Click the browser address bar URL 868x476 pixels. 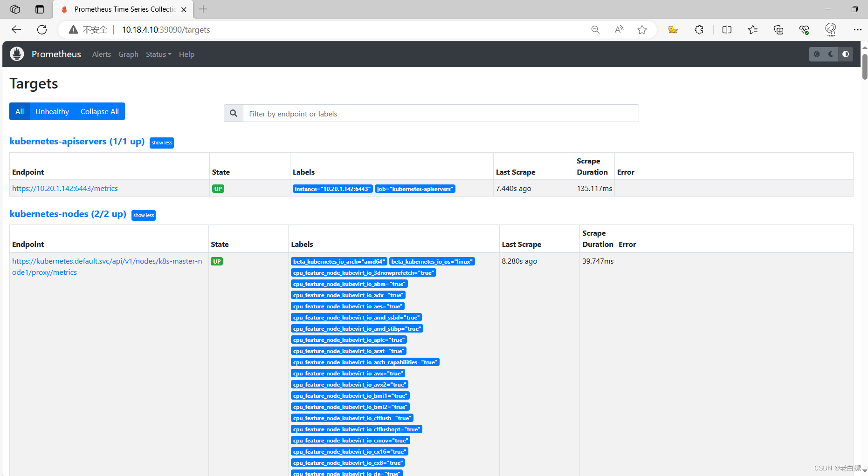pos(166,30)
